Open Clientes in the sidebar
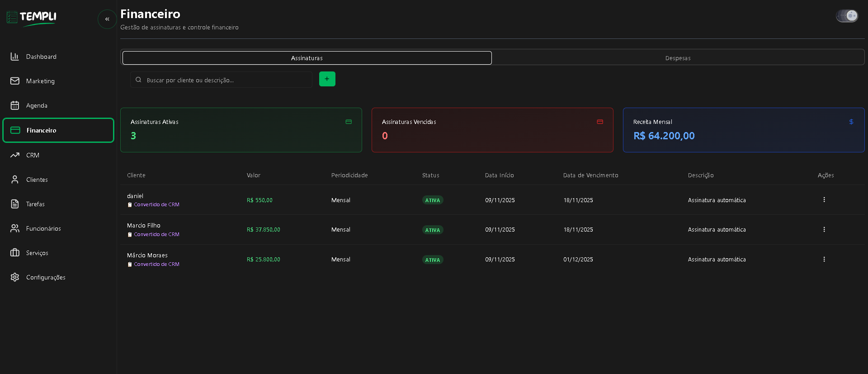 tap(58, 180)
